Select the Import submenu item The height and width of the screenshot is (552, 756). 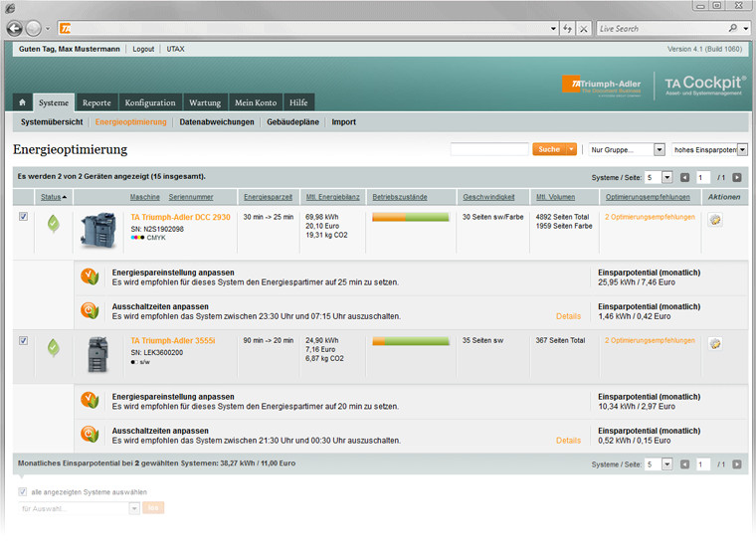(344, 122)
